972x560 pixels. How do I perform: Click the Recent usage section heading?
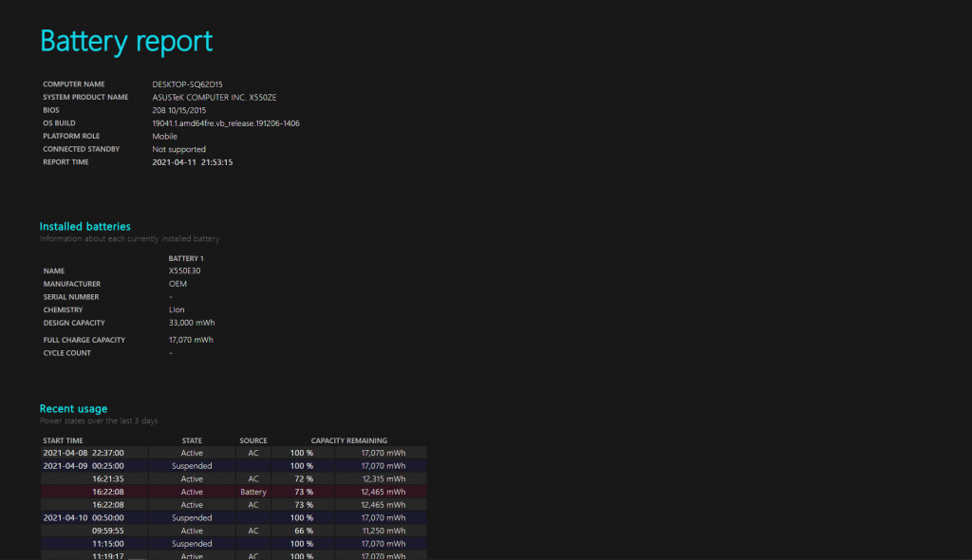(x=73, y=409)
